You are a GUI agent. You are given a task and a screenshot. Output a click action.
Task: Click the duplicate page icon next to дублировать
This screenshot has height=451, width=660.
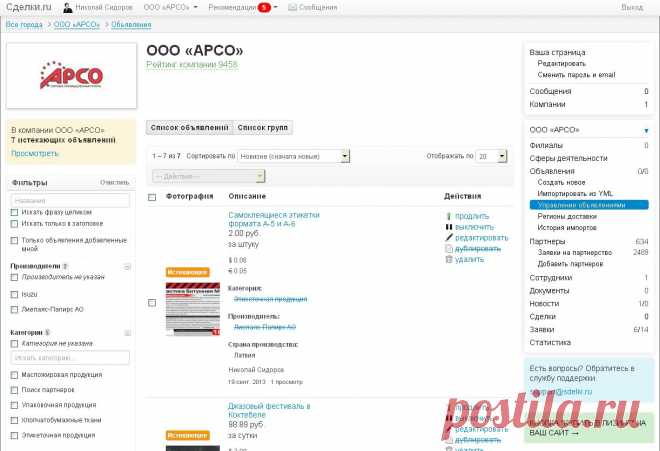[x=449, y=249]
